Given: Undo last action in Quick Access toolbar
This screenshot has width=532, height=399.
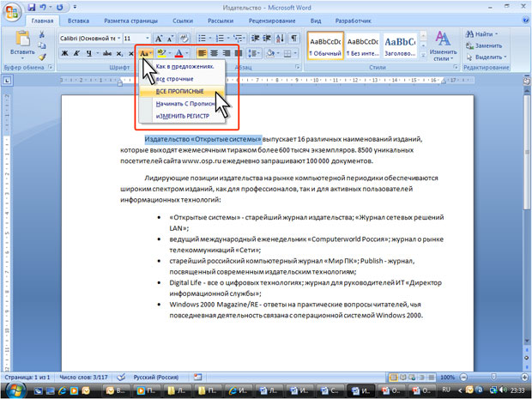Looking at the screenshot, I should pyautogui.click(x=43, y=7).
